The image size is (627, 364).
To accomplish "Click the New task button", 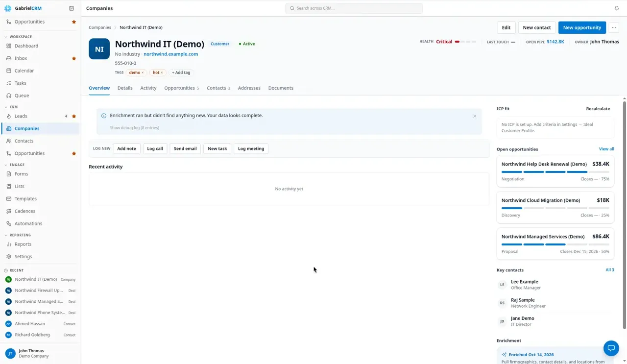I will coord(217,148).
